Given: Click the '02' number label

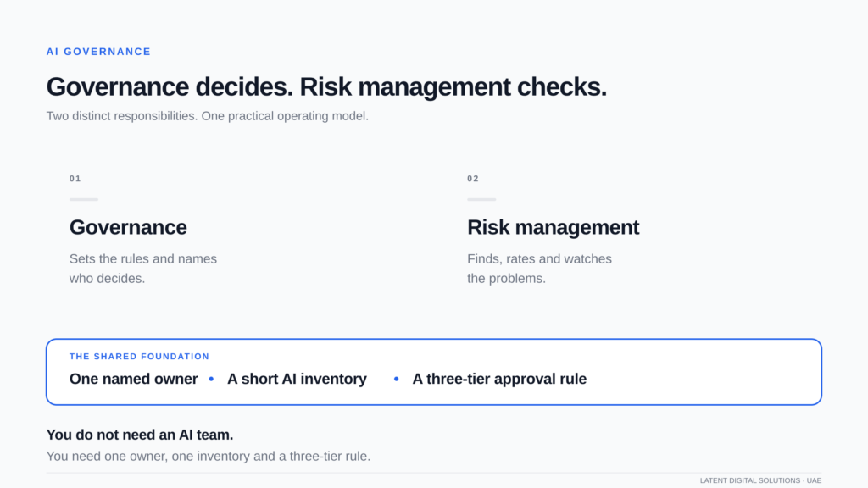Looking at the screenshot, I should [x=473, y=179].
